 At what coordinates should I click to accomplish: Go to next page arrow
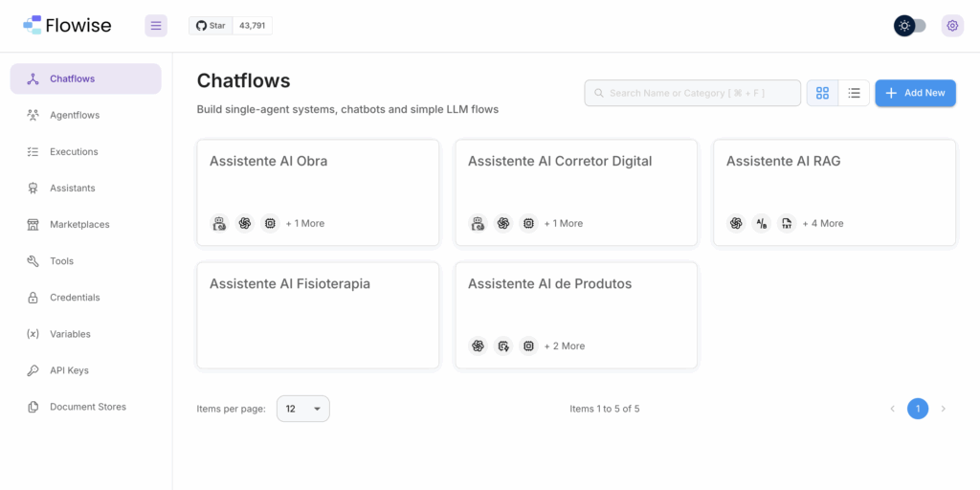click(943, 409)
